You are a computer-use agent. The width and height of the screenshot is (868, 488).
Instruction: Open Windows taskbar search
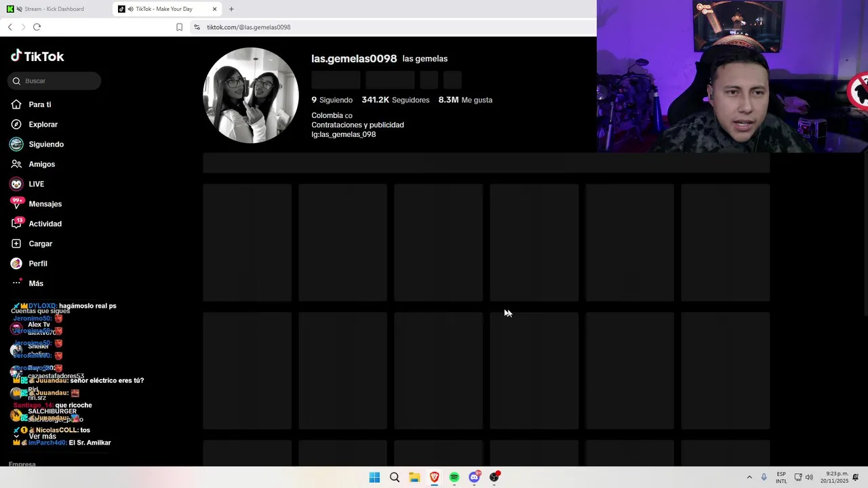(394, 477)
